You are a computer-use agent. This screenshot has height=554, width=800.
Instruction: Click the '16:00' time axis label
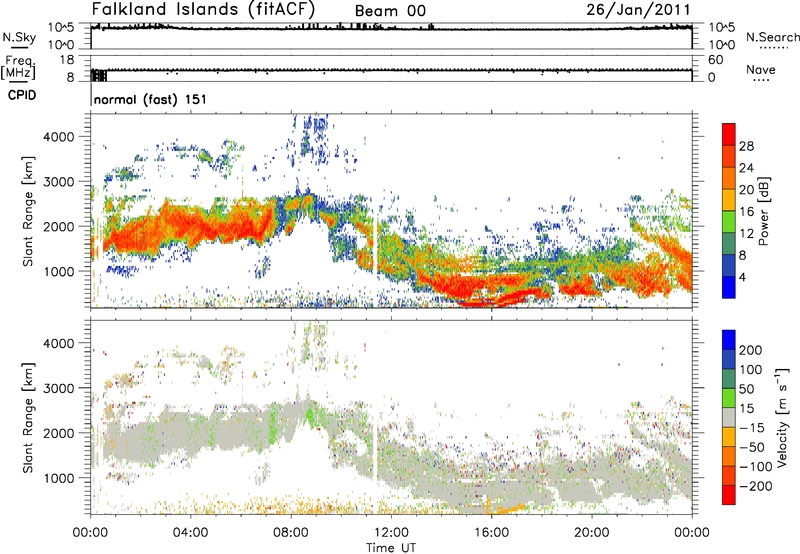click(491, 533)
